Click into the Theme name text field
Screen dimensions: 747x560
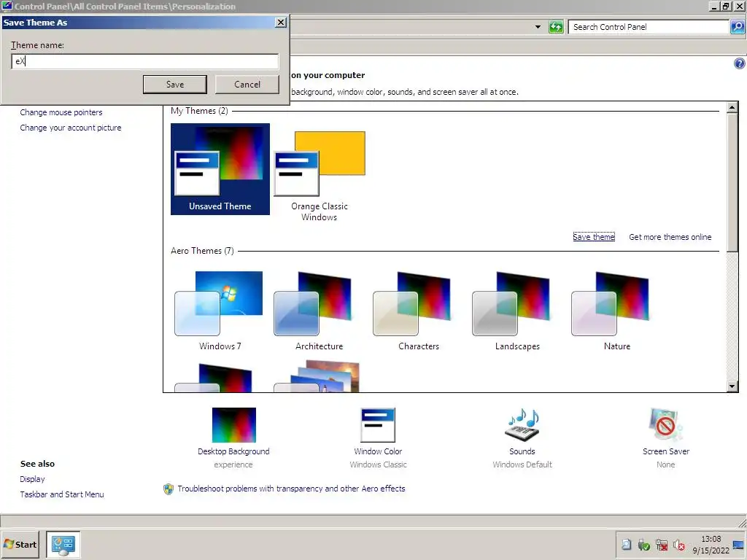pyautogui.click(x=145, y=61)
